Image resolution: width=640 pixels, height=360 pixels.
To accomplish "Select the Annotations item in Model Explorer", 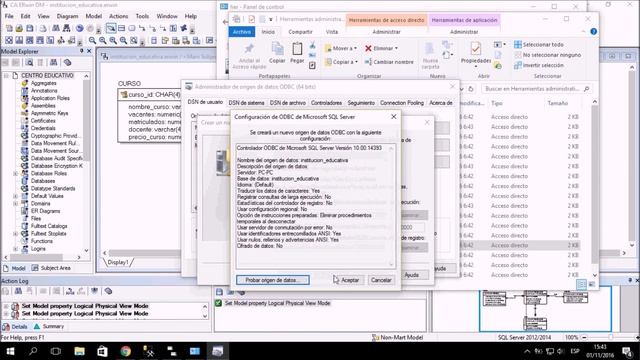I will point(44,91).
